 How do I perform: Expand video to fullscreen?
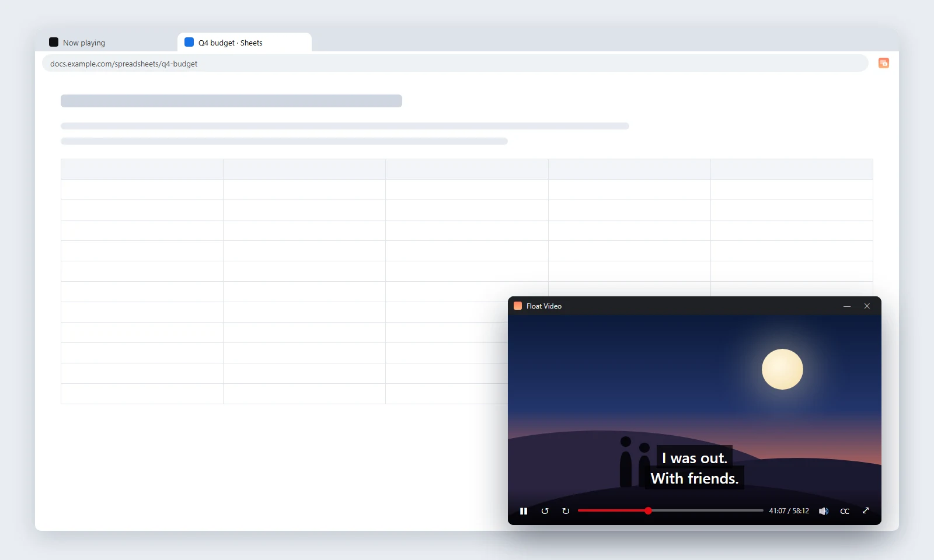pos(866,510)
